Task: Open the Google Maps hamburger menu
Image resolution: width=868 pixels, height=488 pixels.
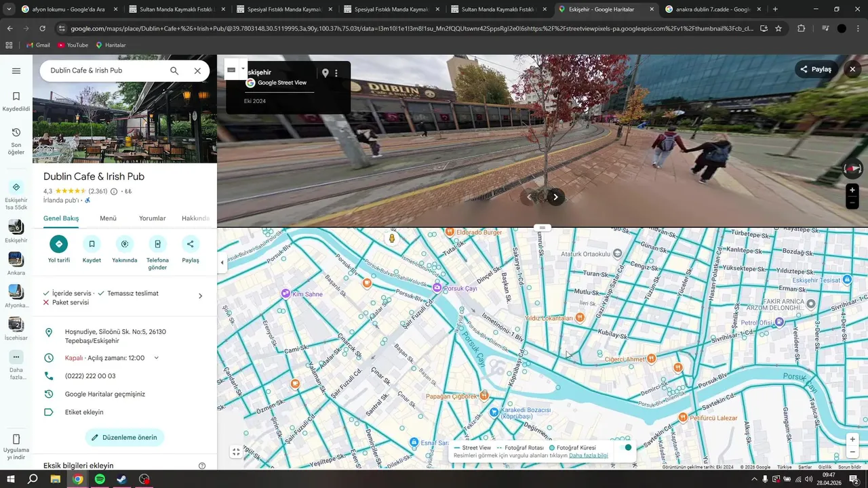Action: [x=16, y=70]
